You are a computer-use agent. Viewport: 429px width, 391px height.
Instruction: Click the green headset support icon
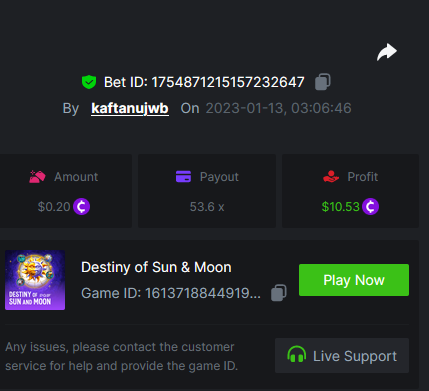(296, 355)
